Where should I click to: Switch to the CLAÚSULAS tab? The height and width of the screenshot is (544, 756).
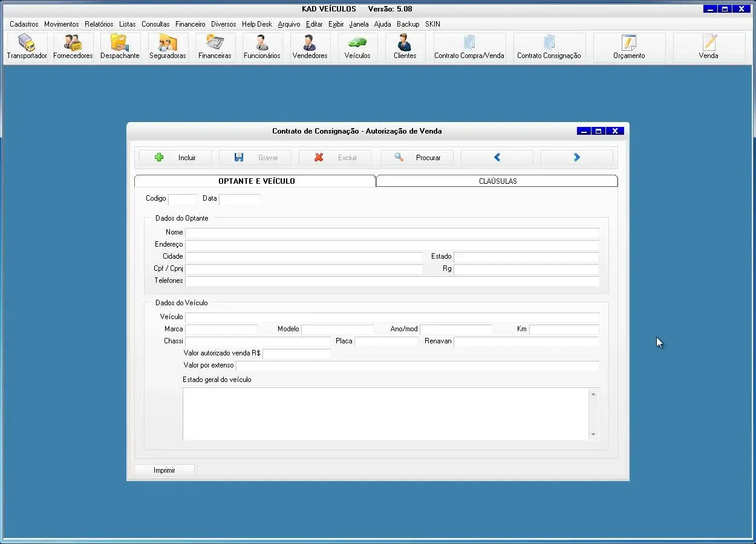(497, 181)
